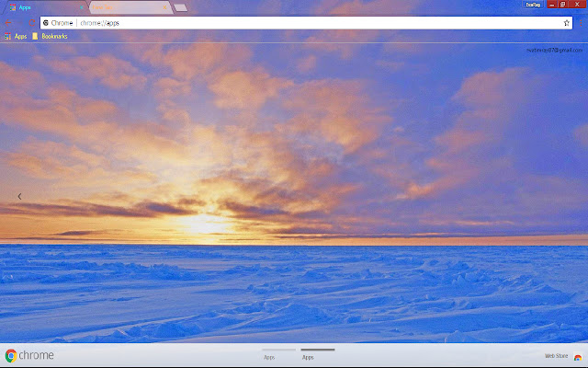This screenshot has width=588, height=368.
Task: Go back with the back arrow
Action: (8, 23)
